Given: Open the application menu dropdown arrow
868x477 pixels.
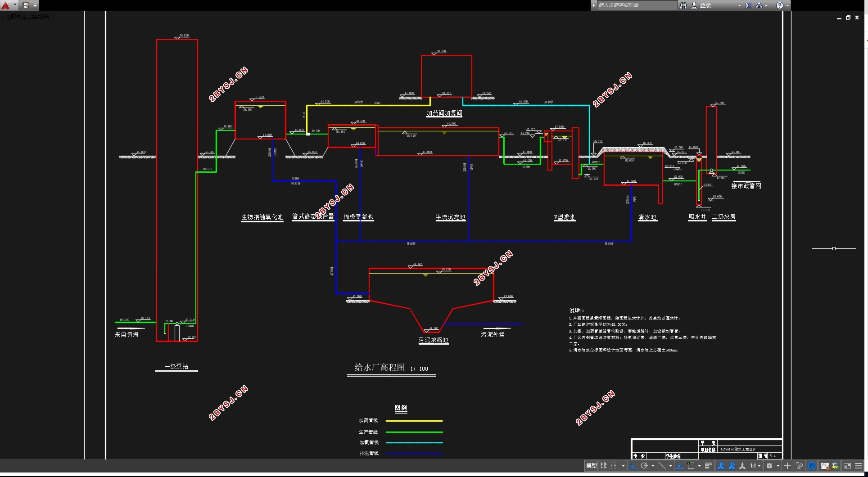Looking at the screenshot, I should tap(15, 5).
